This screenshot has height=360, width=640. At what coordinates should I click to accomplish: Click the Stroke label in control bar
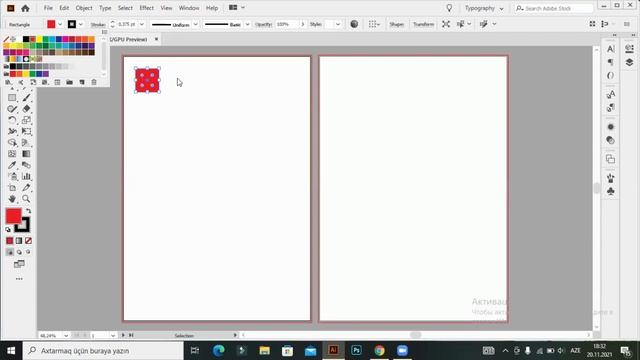[98, 24]
